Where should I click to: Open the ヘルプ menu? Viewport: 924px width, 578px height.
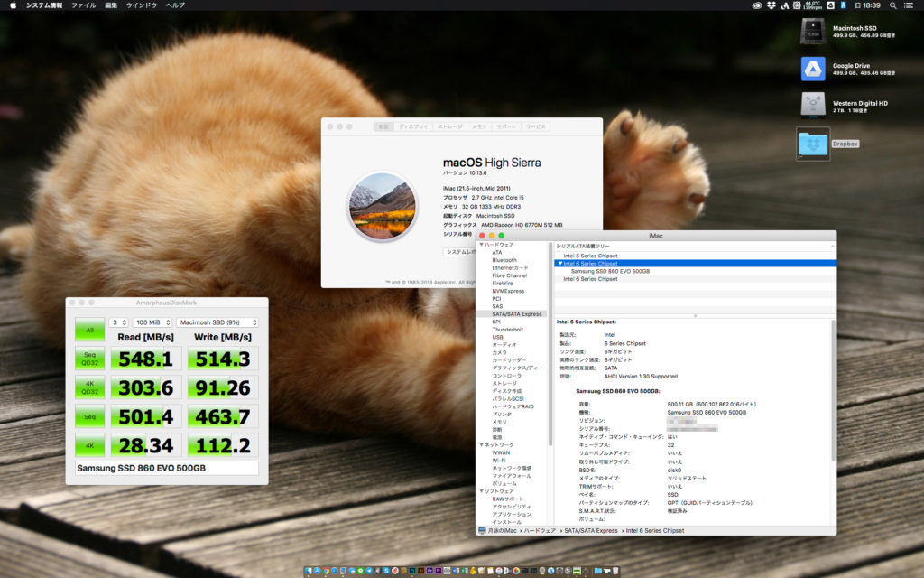point(175,5)
